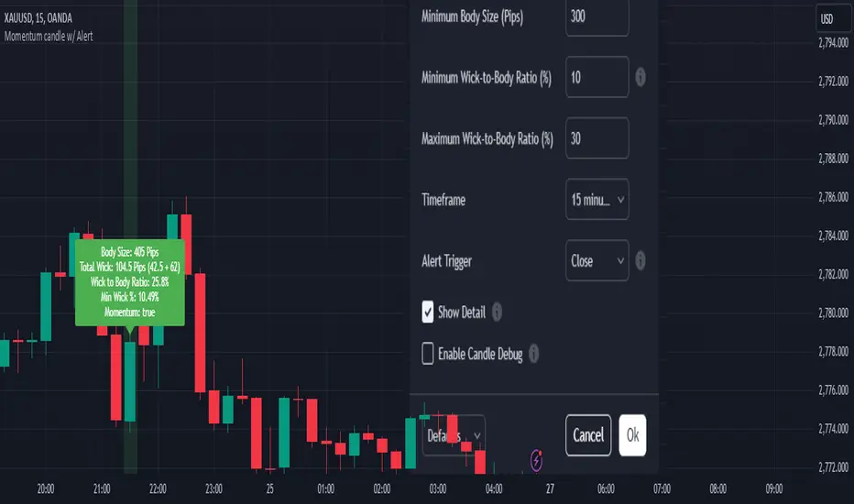
Task: Confirm settings with the Ok button
Action: (x=632, y=435)
